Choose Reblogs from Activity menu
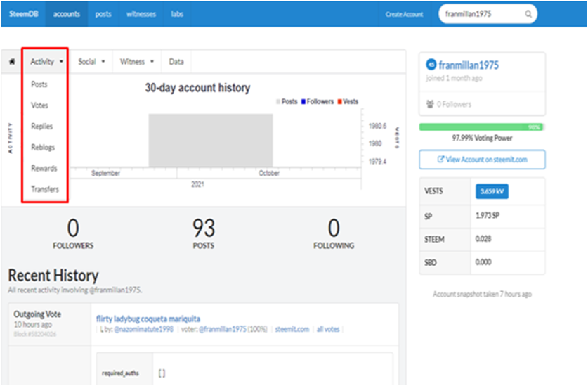 coord(43,148)
